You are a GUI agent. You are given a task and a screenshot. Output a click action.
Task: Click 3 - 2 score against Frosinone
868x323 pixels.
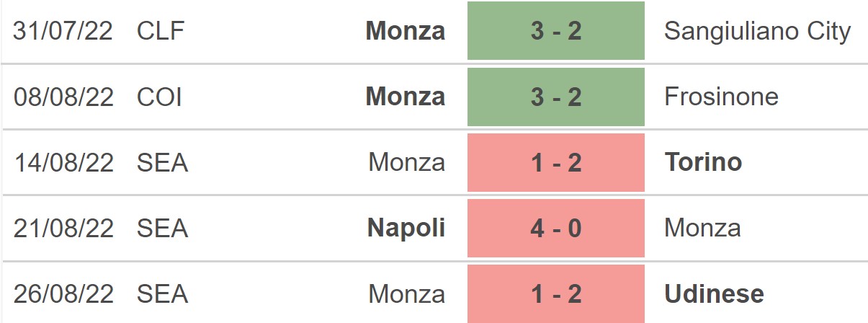coord(555,97)
